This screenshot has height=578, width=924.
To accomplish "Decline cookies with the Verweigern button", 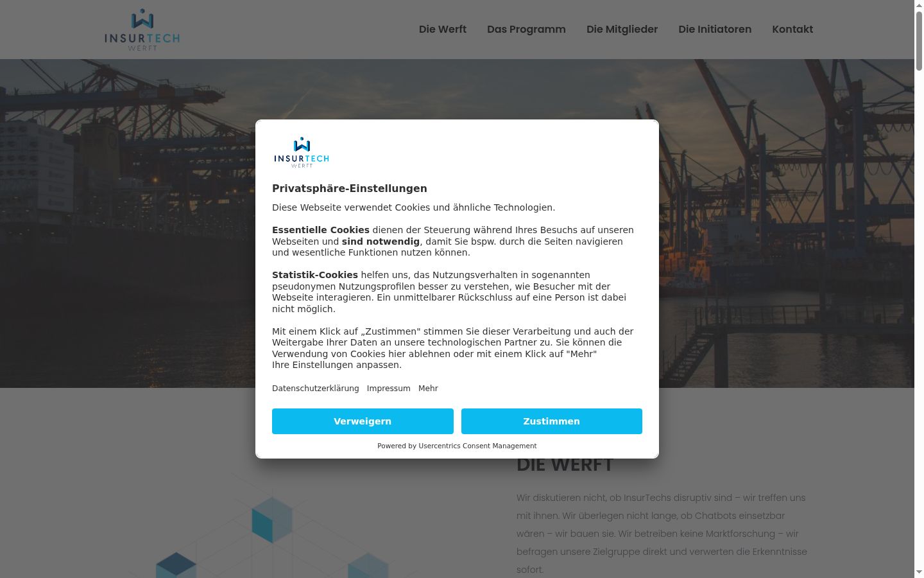I will (363, 421).
